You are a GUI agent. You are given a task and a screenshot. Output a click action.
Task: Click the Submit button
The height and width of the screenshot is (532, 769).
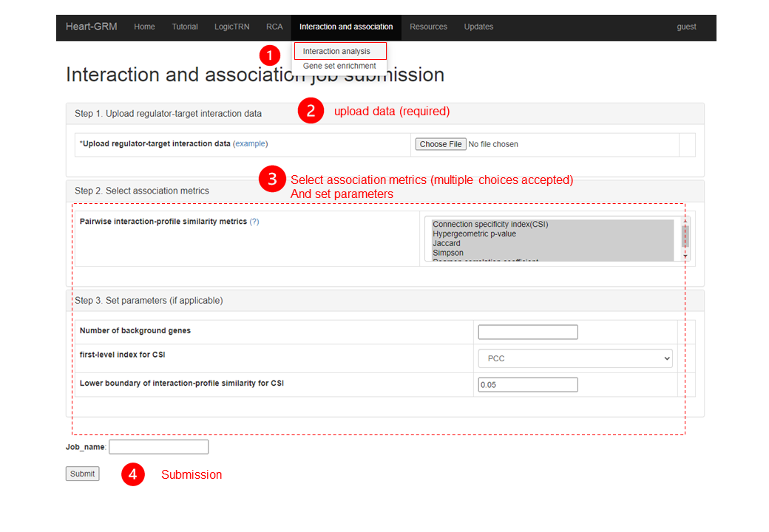click(x=82, y=474)
